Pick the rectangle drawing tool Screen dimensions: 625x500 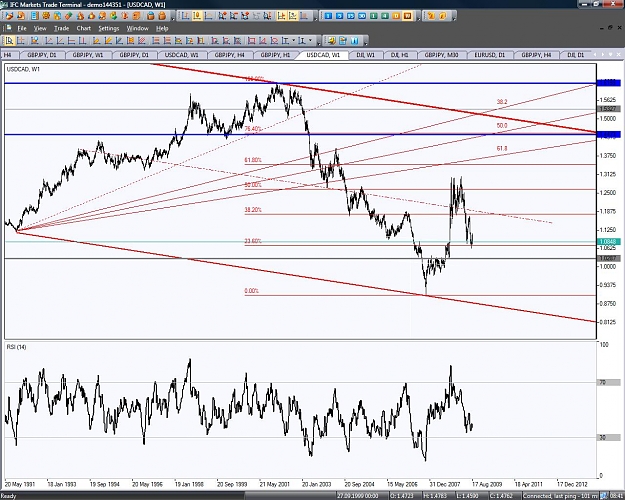click(x=252, y=41)
